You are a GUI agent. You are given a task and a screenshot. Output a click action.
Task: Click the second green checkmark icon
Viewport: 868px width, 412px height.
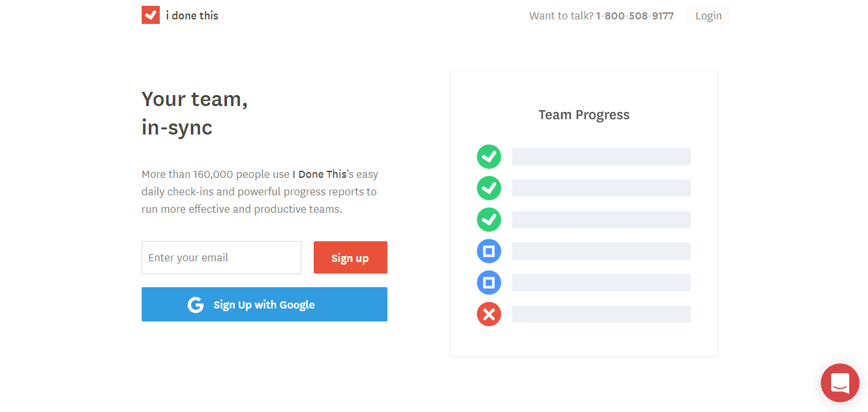point(489,188)
